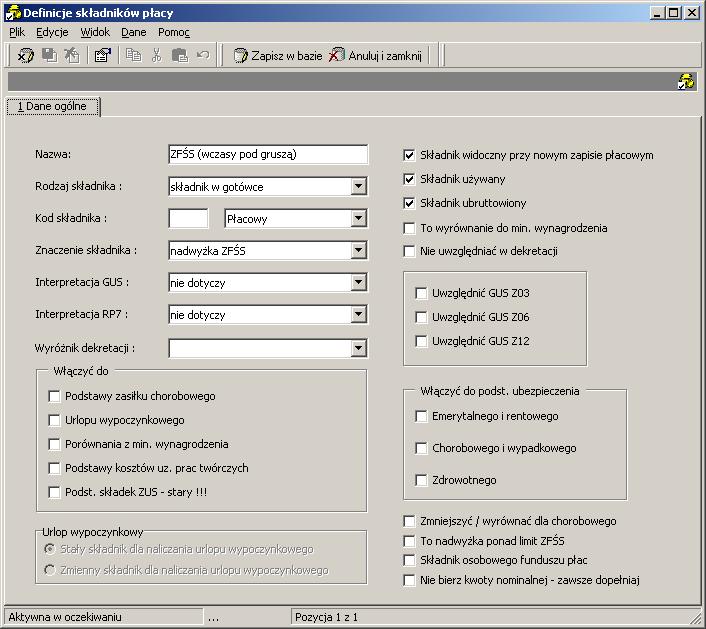Check Uwzględnić GUS Z03
The width and height of the screenshot is (706, 629).
pos(421,293)
